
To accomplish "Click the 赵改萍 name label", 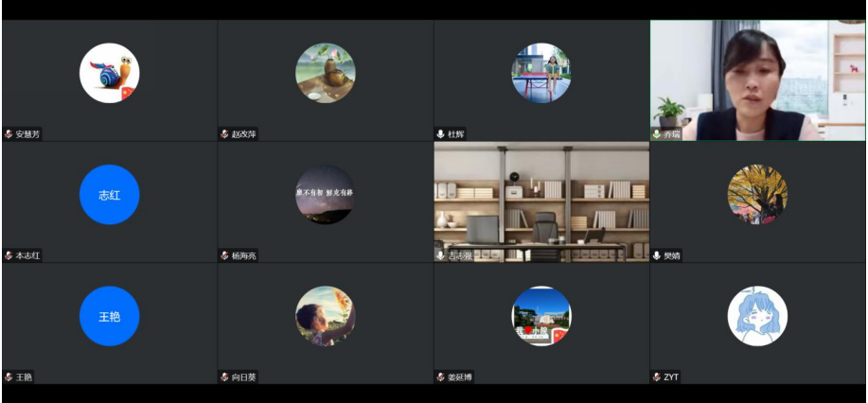I will tap(244, 134).
